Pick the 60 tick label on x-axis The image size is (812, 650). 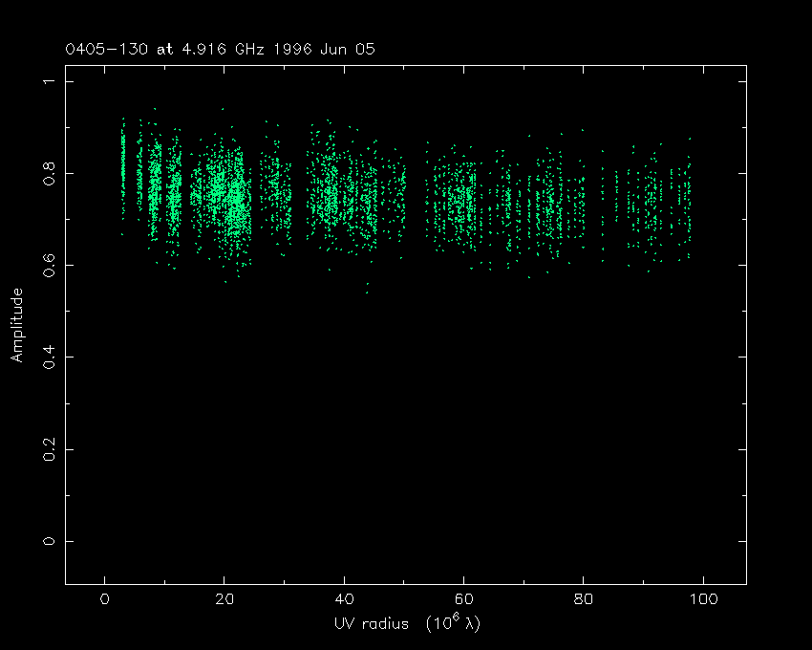463,599
